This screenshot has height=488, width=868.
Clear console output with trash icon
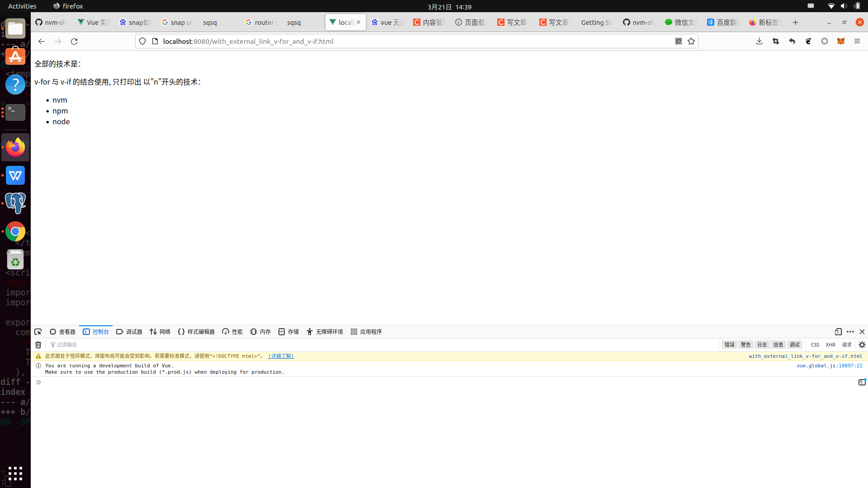click(x=38, y=345)
